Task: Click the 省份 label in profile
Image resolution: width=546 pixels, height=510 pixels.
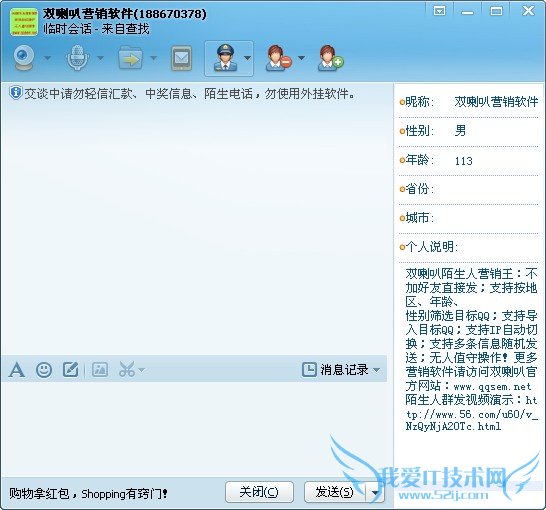Action: click(419, 189)
